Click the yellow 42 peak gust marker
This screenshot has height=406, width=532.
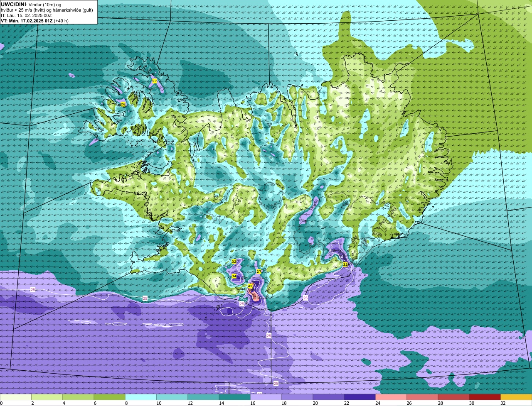(250, 286)
